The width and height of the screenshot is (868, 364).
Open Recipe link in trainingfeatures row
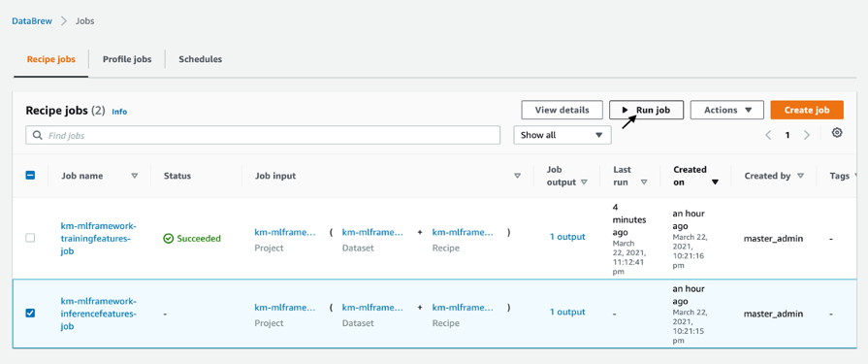(463, 232)
